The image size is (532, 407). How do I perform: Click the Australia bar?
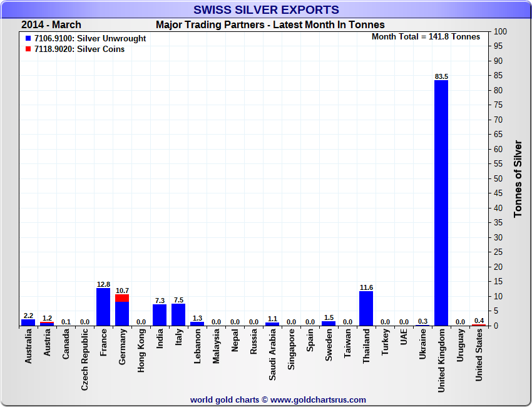(x=28, y=322)
